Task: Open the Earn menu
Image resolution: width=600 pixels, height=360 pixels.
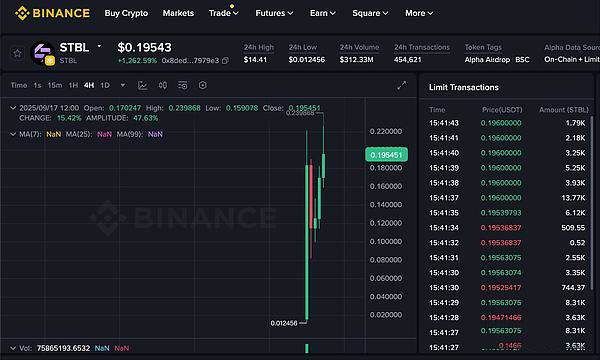Action: click(x=323, y=13)
